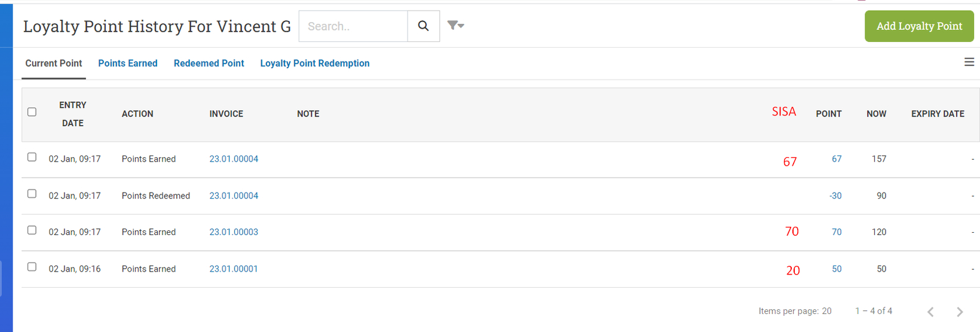Go to the next page arrow
Screen dimensions: 980x332
pyautogui.click(x=960, y=312)
